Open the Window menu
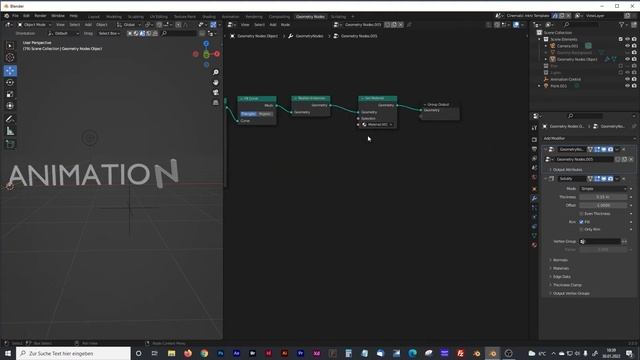This screenshot has width=640, height=360. tap(58, 16)
